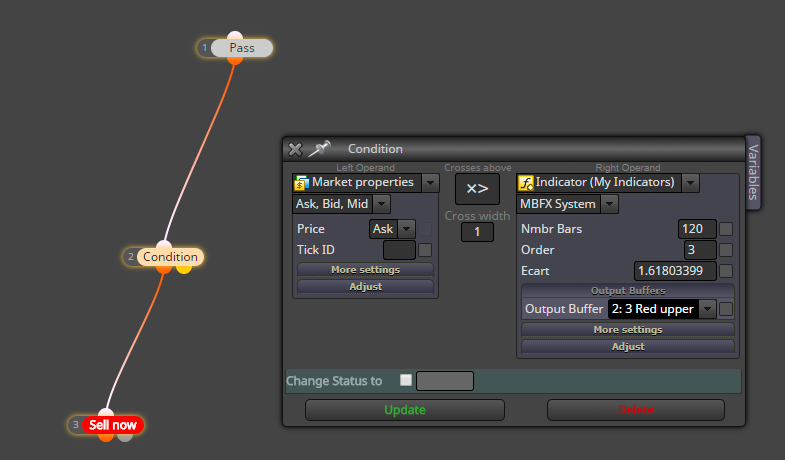Toggle the checkbox next to Output Buffer
Viewport: 785px width, 460px height.
(726, 309)
